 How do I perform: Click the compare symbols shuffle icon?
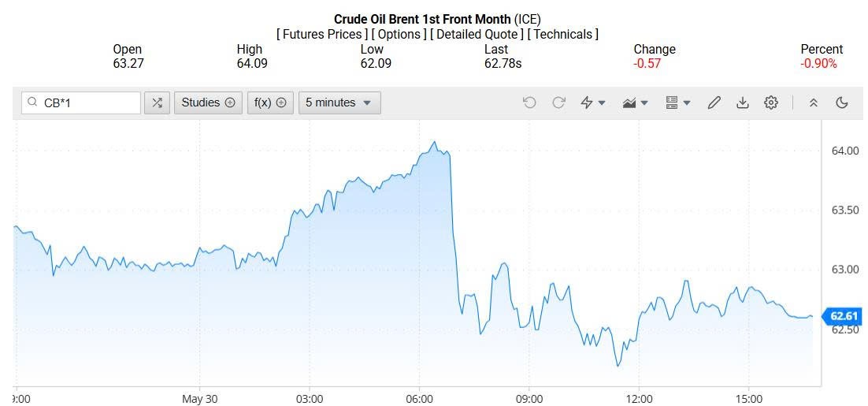(x=158, y=102)
